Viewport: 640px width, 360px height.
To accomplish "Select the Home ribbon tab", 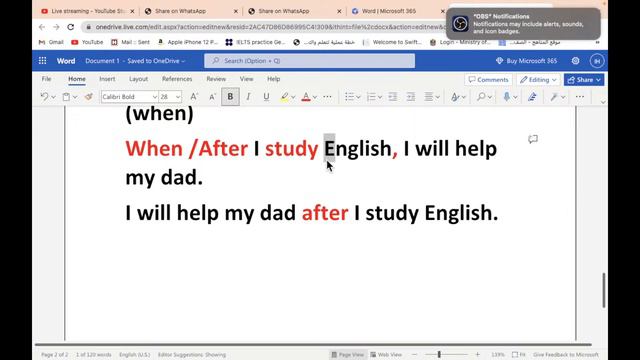I will [77, 79].
